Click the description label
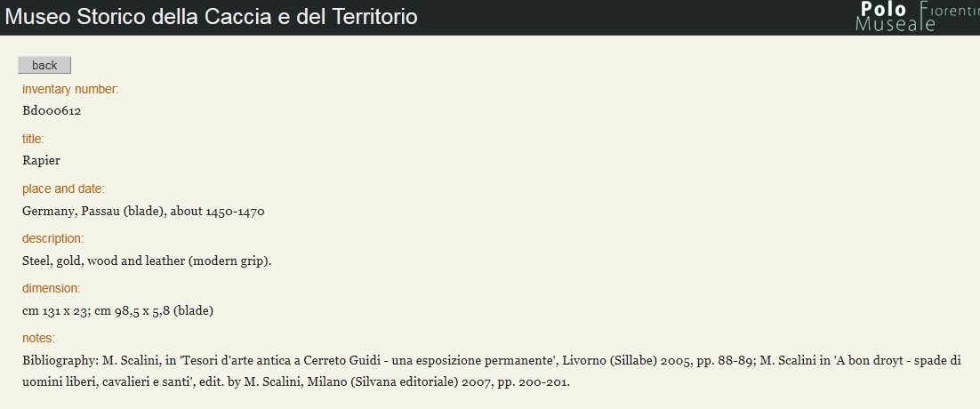 coord(52,238)
